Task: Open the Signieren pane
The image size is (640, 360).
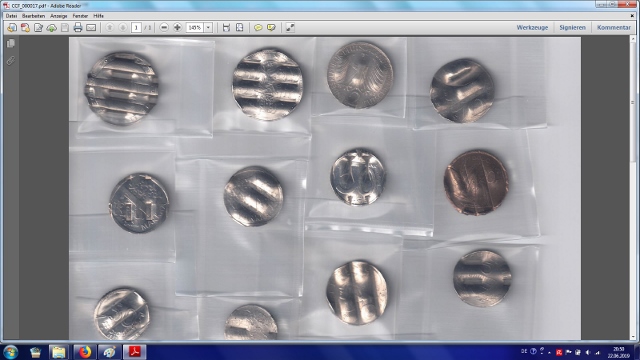Action: pyautogui.click(x=572, y=28)
